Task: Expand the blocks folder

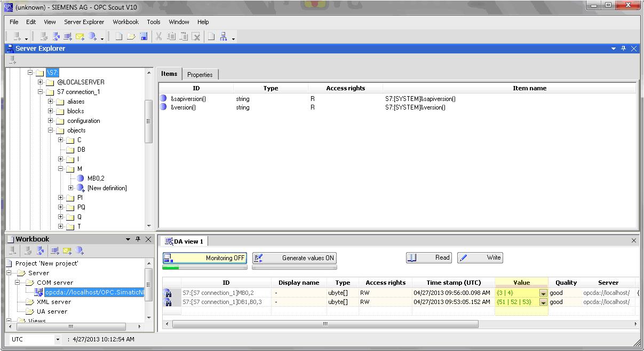Action: [x=51, y=111]
